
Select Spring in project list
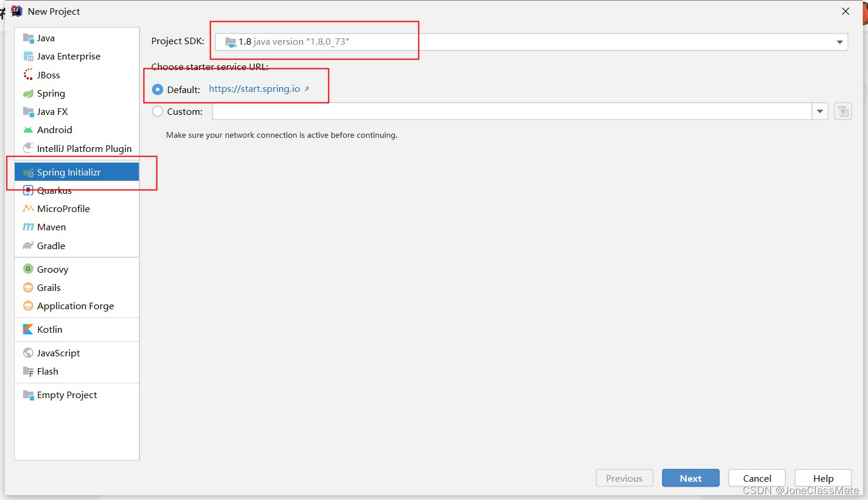[77, 93]
